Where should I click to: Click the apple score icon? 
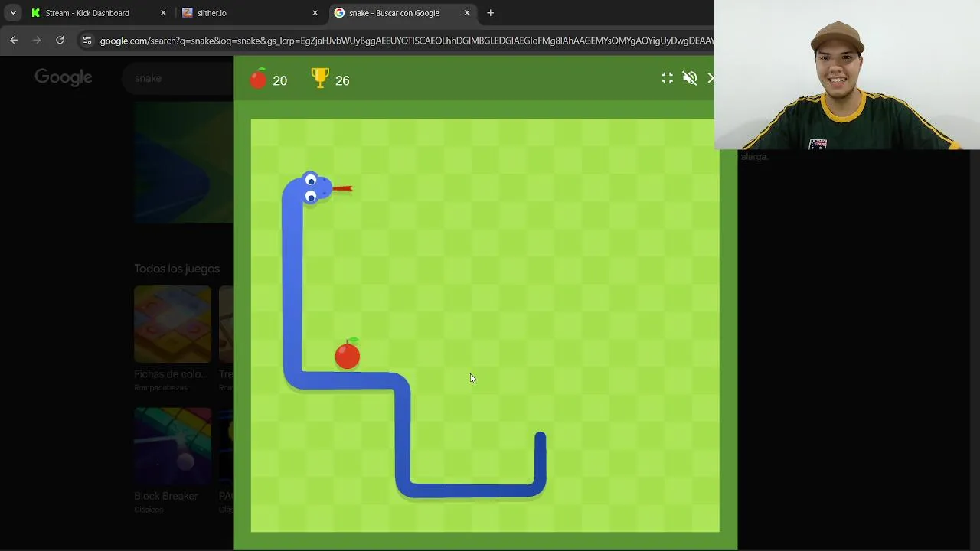click(x=259, y=79)
